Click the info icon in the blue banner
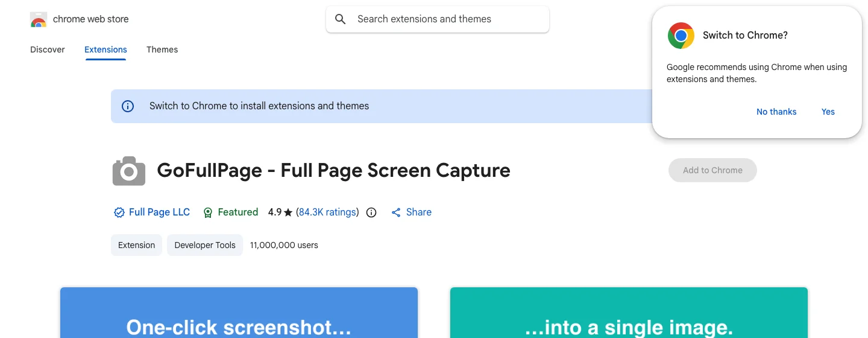 [128, 106]
